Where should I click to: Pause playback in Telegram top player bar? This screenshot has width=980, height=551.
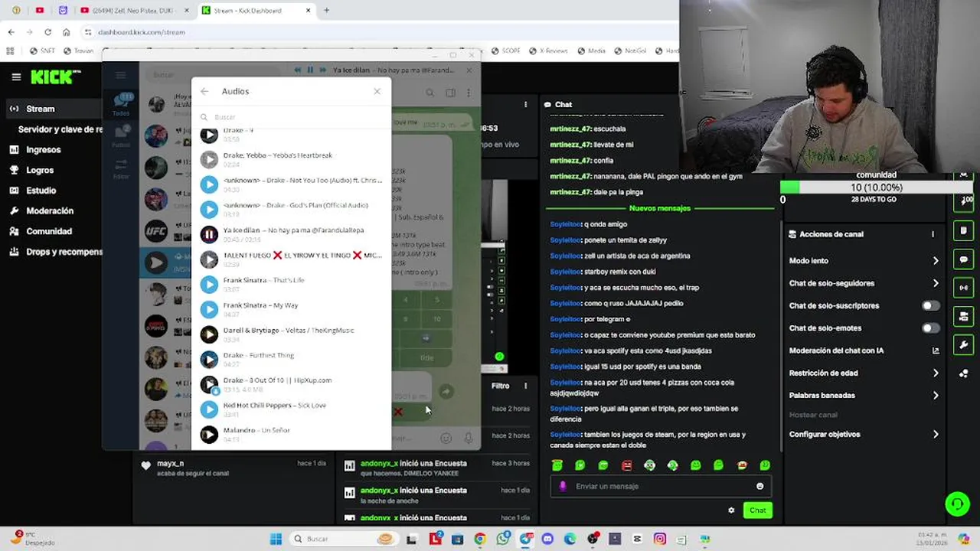[310, 70]
